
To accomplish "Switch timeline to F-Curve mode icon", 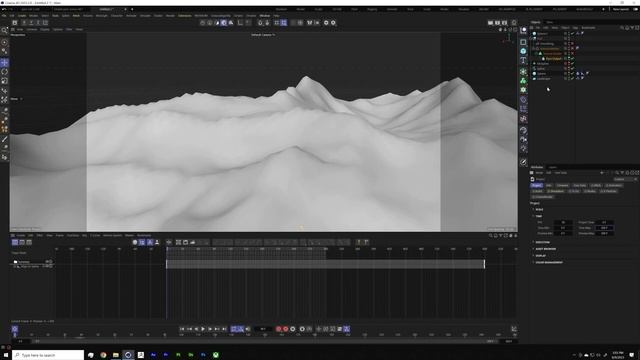I will pyautogui.click(x=22, y=242).
